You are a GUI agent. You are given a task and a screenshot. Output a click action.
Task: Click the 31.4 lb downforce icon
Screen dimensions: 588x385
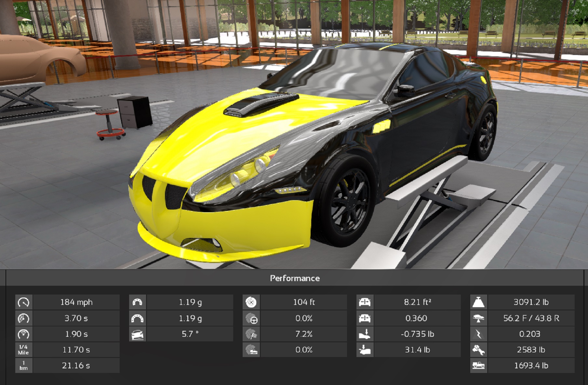pos(365,350)
